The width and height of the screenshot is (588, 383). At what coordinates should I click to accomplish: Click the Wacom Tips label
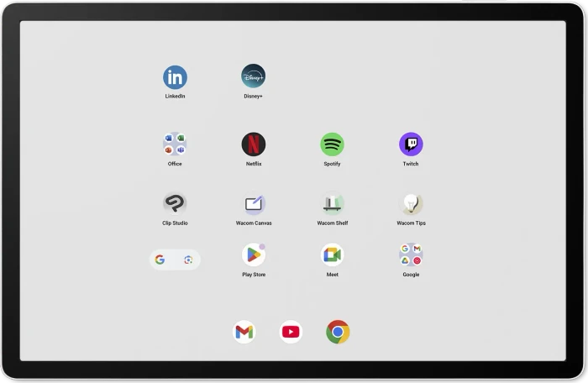point(411,223)
